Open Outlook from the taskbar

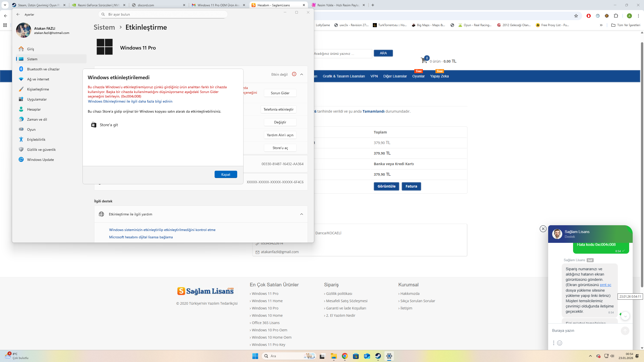click(x=367, y=356)
